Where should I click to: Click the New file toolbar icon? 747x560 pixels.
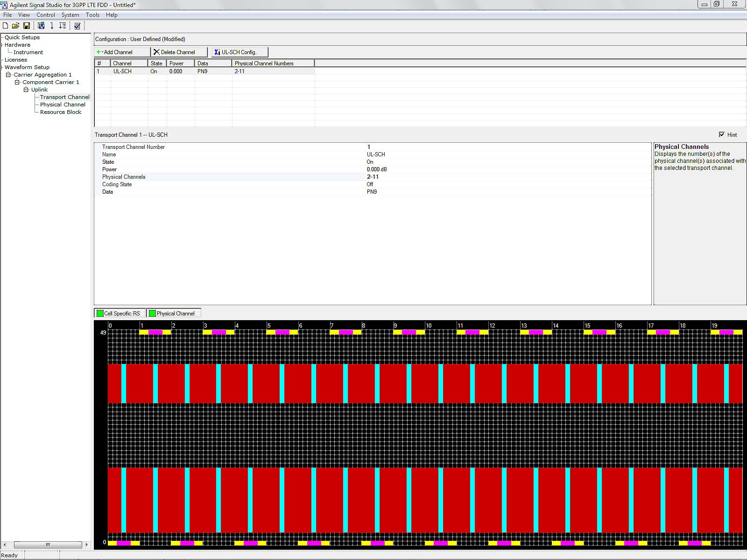(x=6, y=26)
